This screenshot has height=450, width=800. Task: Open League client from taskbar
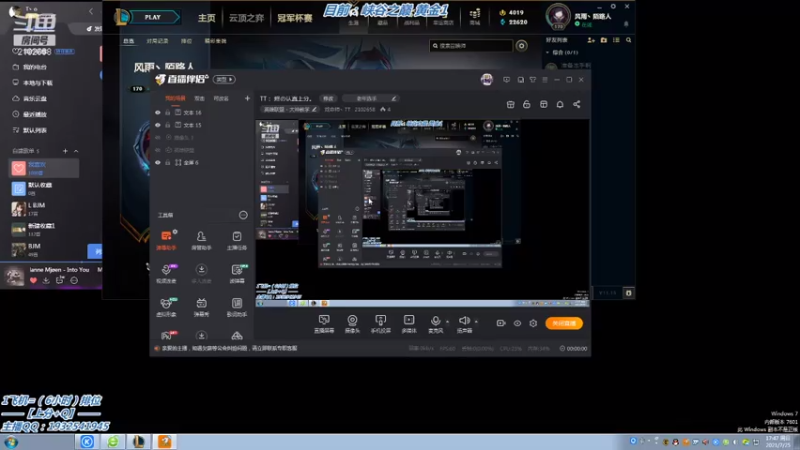139,442
